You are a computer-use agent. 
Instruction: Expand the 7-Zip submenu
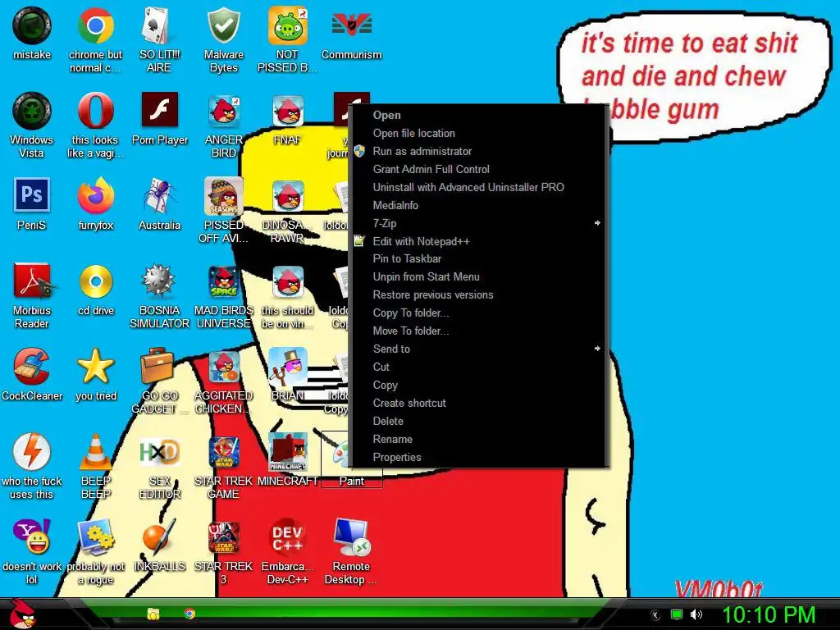[478, 223]
